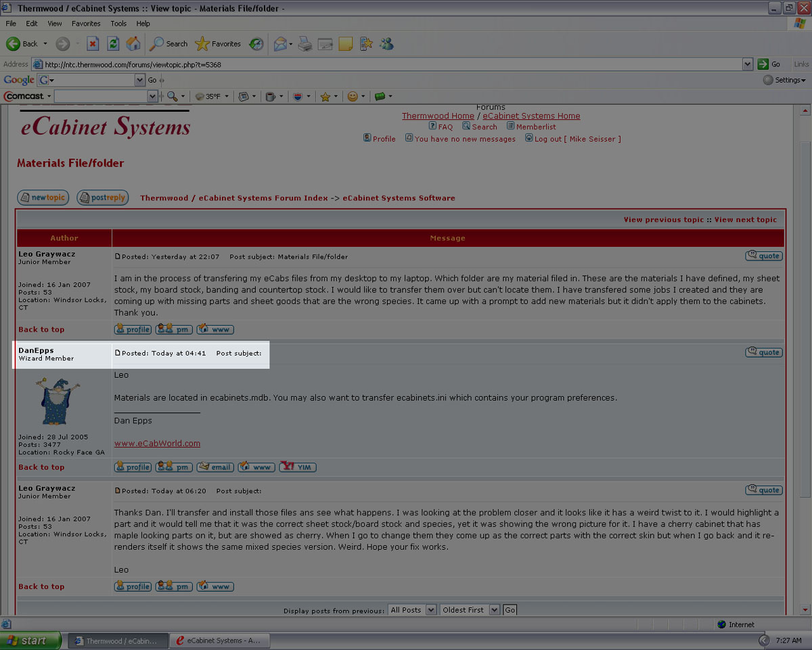This screenshot has width=812, height=650.
Task: Click the Forward navigation arrow
Action: coord(62,44)
